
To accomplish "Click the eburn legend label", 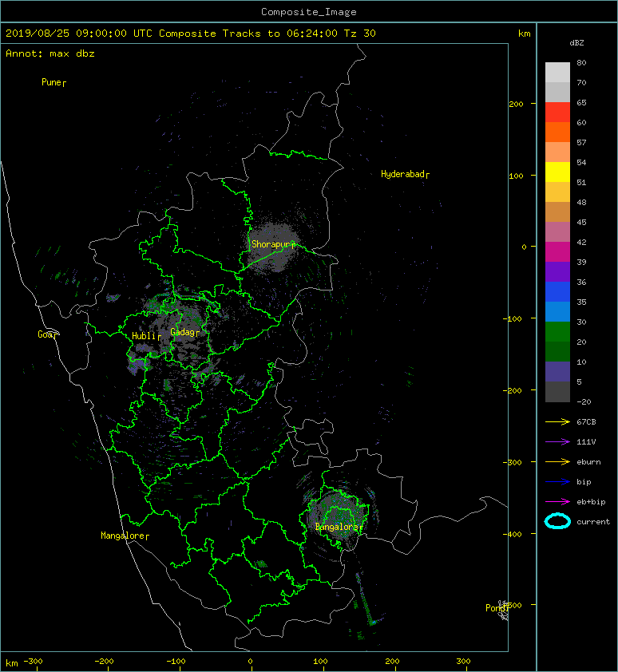I will tap(588, 462).
